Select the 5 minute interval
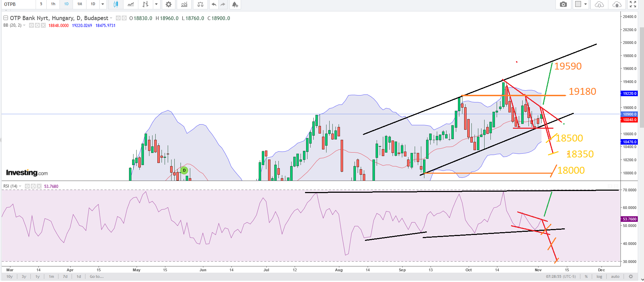Viewport: 644px width, 282px height. 41,4
